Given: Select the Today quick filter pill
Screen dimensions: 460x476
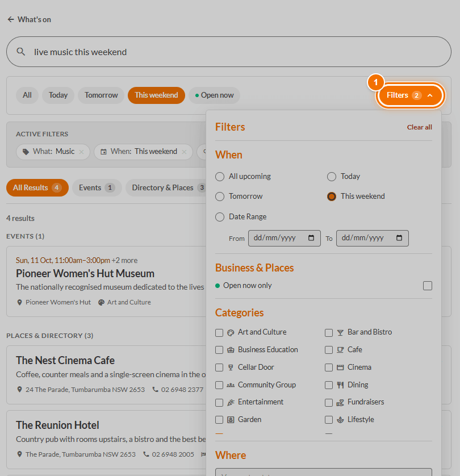Looking at the screenshot, I should (58, 95).
